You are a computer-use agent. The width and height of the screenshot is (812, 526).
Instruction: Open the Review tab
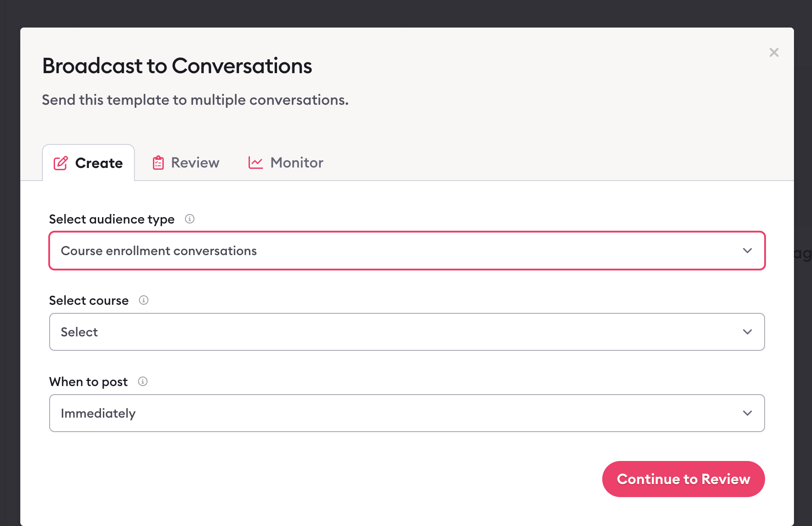click(186, 163)
